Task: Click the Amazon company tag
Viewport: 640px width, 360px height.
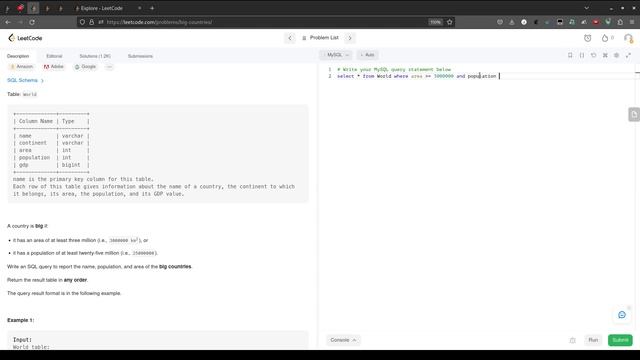Action: pos(22,67)
